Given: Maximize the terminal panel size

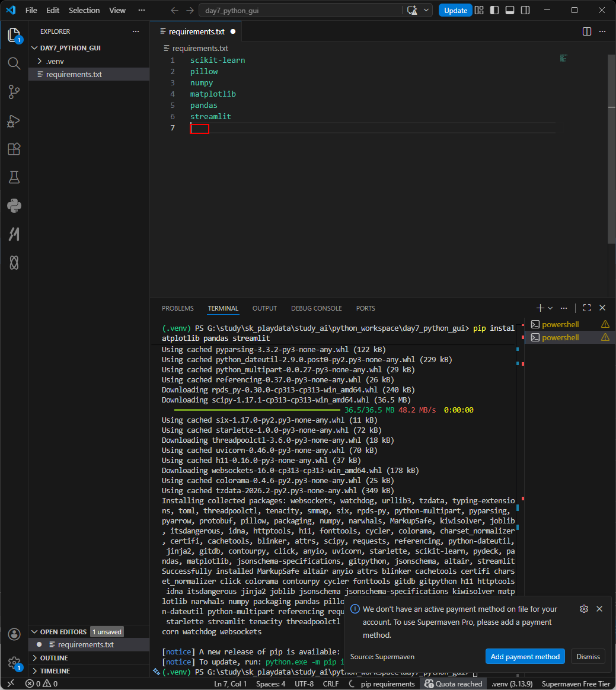Looking at the screenshot, I should click(x=587, y=308).
